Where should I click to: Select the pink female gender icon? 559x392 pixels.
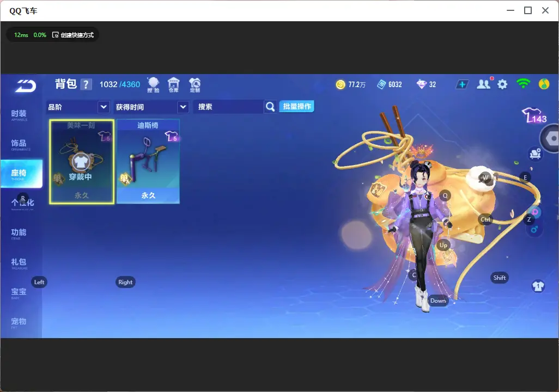(x=535, y=212)
